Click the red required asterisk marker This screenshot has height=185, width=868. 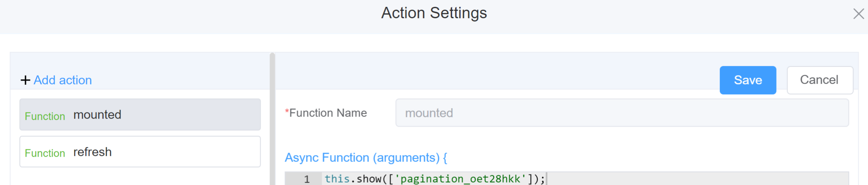pos(287,112)
